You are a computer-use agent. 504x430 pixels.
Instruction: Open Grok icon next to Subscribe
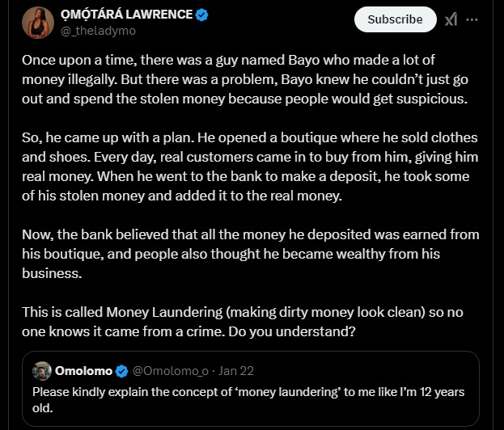point(451,19)
